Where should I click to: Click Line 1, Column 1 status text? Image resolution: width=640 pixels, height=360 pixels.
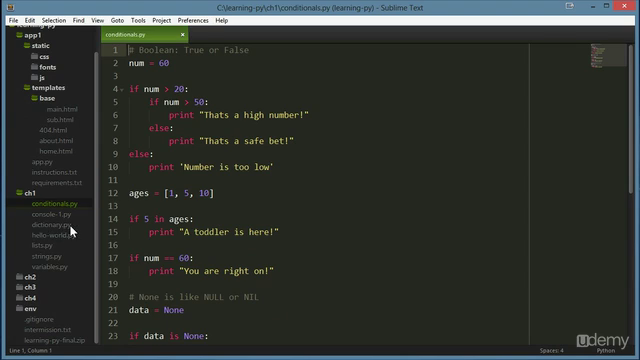(31, 351)
